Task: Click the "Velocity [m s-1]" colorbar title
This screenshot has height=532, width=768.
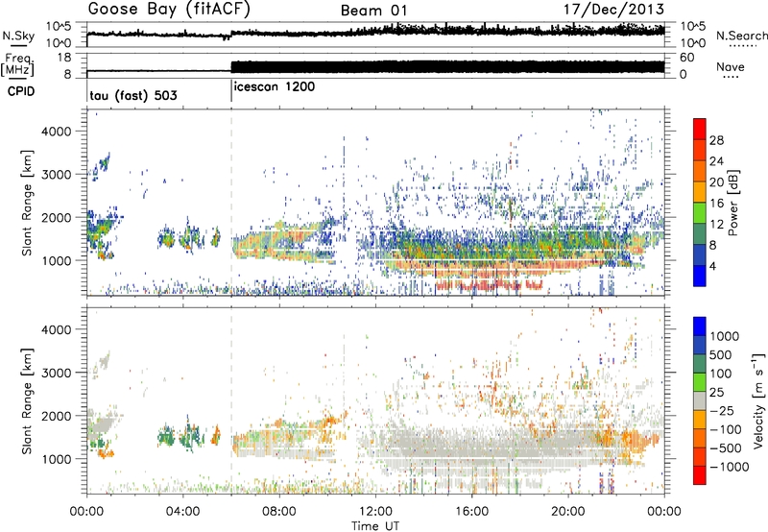Action: 758,400
